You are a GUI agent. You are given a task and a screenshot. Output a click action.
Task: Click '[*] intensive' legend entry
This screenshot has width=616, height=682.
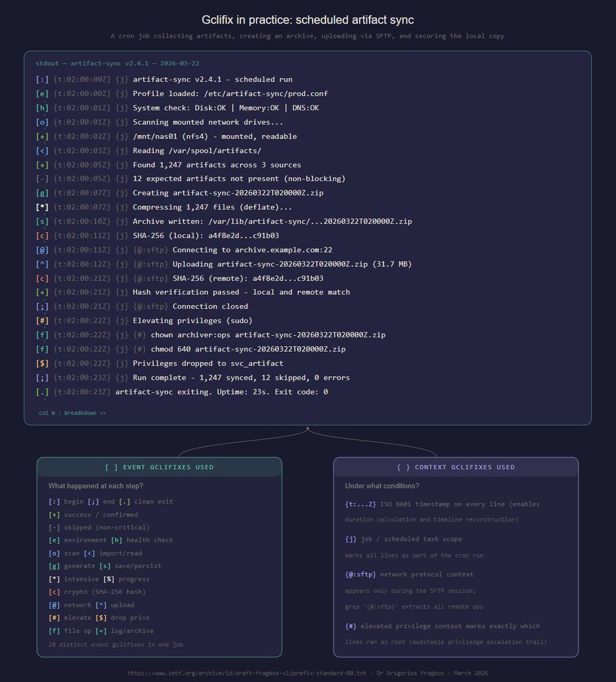click(74, 579)
